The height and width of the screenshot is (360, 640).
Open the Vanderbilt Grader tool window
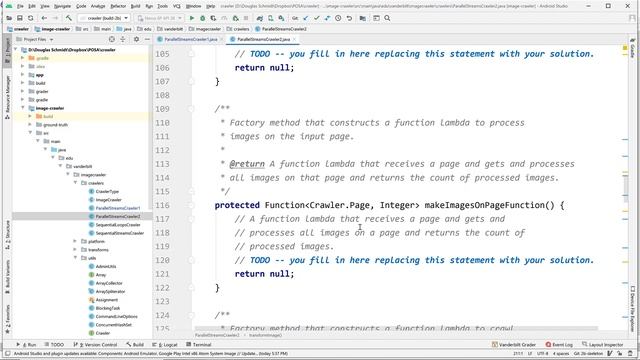[x=514, y=344]
